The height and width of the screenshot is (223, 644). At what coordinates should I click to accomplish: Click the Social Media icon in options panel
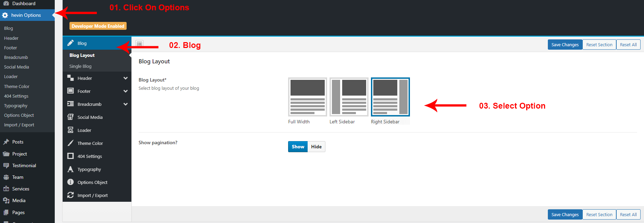[x=70, y=117]
